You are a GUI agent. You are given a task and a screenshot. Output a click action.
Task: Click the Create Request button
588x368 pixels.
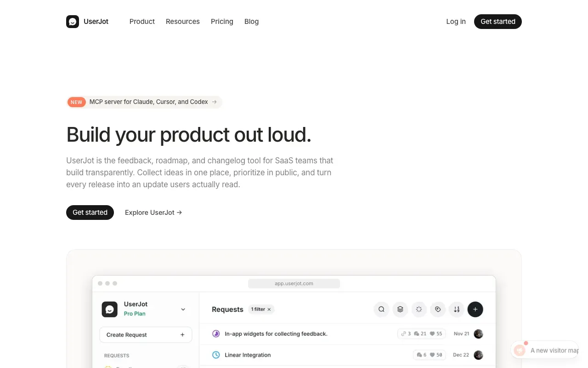pyautogui.click(x=146, y=335)
